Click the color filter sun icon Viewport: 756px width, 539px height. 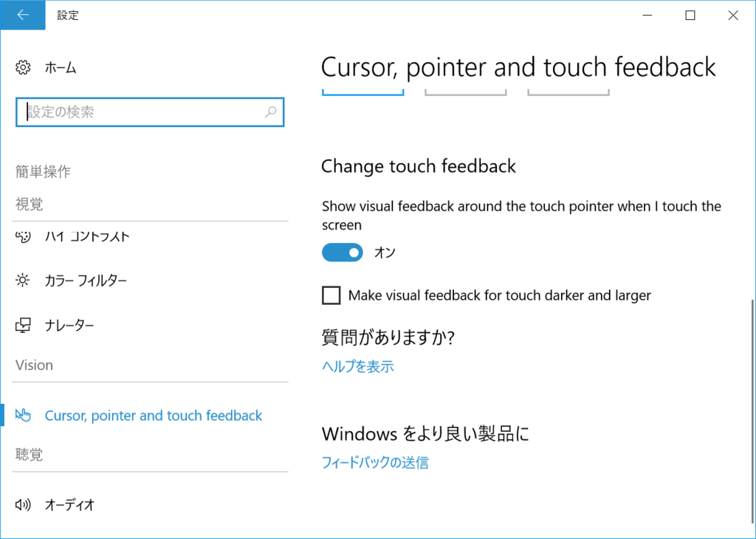[23, 280]
